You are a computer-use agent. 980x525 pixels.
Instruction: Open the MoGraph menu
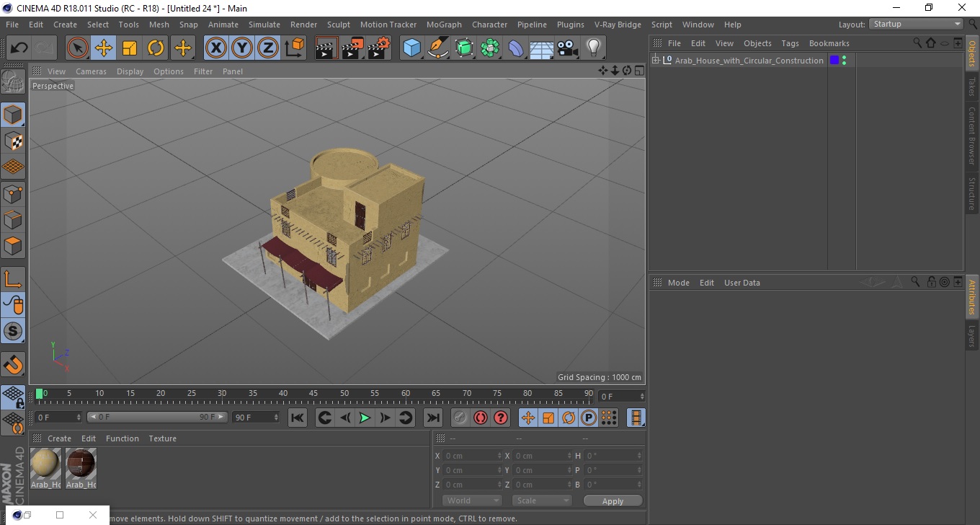click(444, 25)
